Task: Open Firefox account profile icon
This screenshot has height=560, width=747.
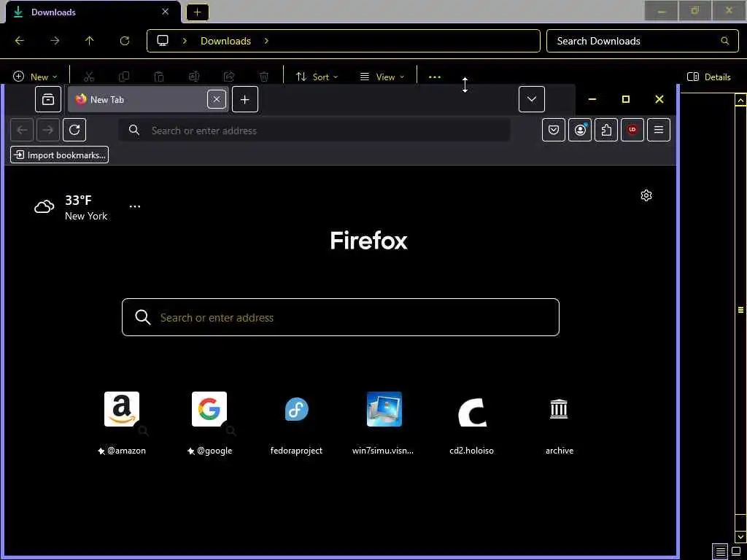Action: pyautogui.click(x=580, y=130)
